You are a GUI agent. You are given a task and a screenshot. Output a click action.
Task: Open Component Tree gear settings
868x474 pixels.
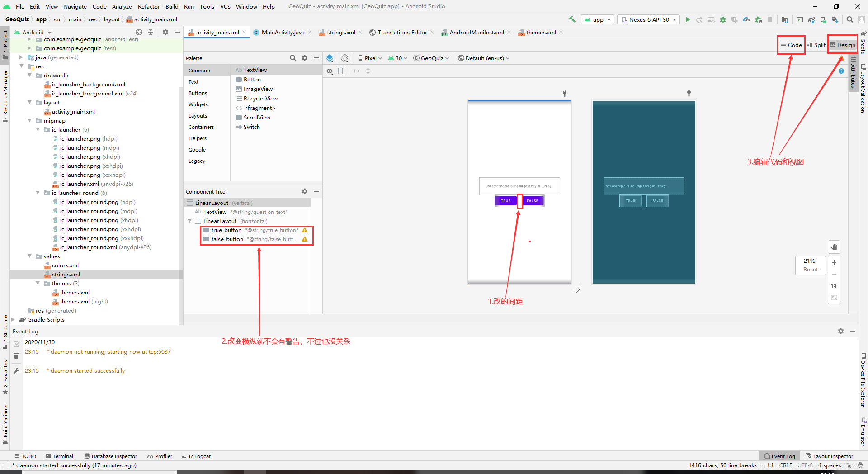pos(305,191)
